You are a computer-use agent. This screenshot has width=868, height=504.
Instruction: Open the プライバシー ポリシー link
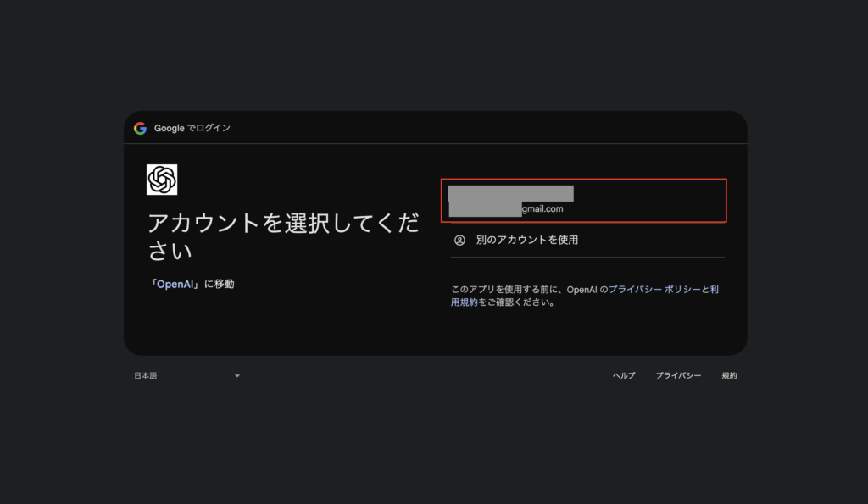[x=654, y=290]
